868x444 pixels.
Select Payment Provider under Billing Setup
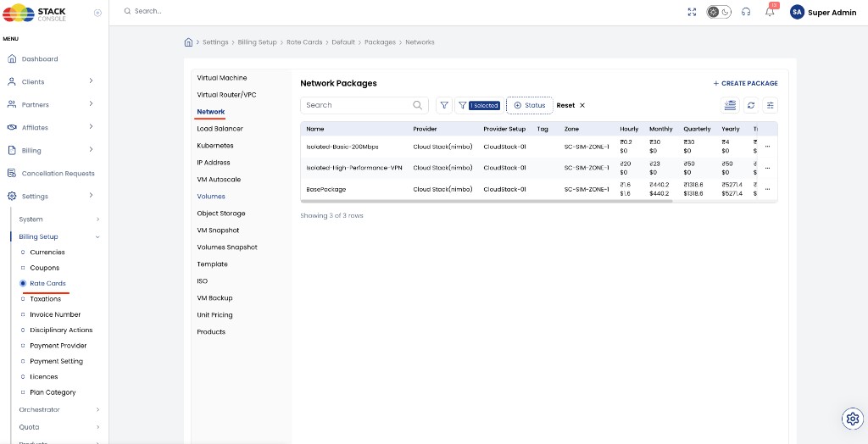58,345
